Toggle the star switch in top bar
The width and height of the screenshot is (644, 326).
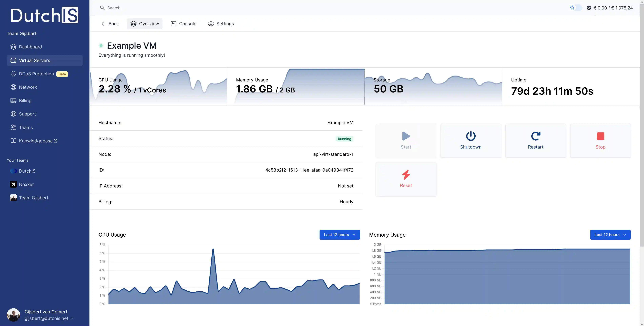pos(576,8)
